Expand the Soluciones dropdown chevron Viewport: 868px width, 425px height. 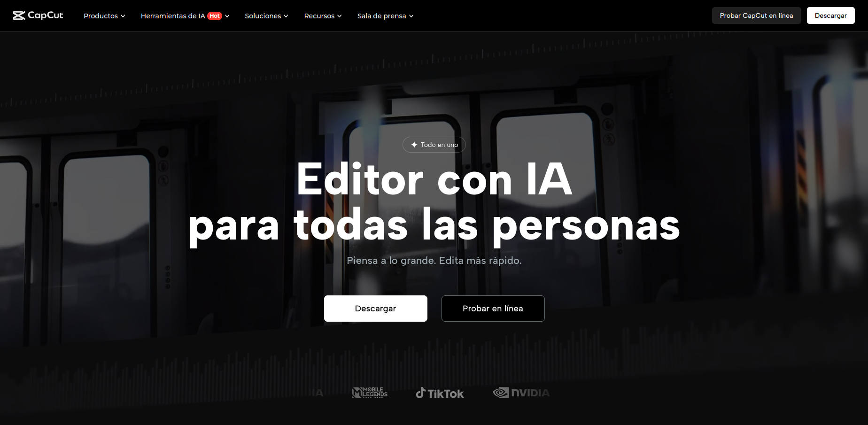pos(286,16)
